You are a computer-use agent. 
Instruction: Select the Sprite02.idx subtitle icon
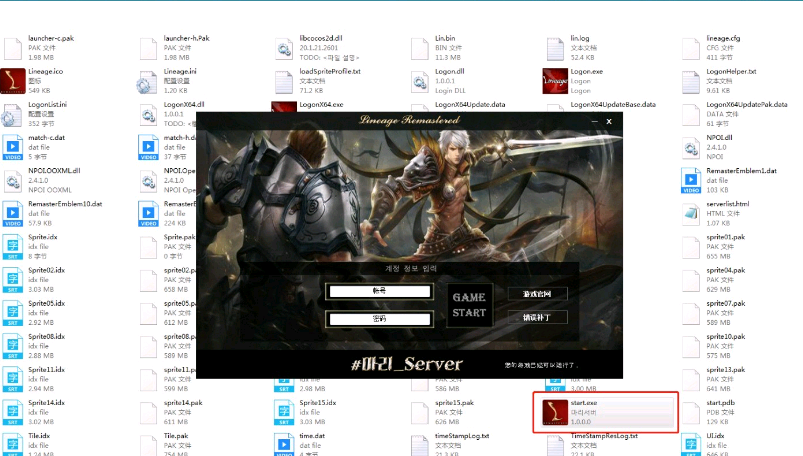(x=13, y=280)
